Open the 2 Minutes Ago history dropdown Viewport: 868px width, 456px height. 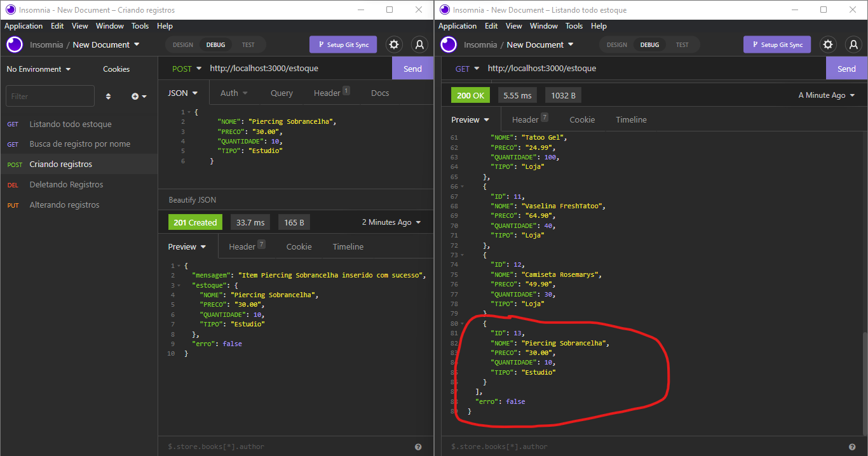point(391,222)
